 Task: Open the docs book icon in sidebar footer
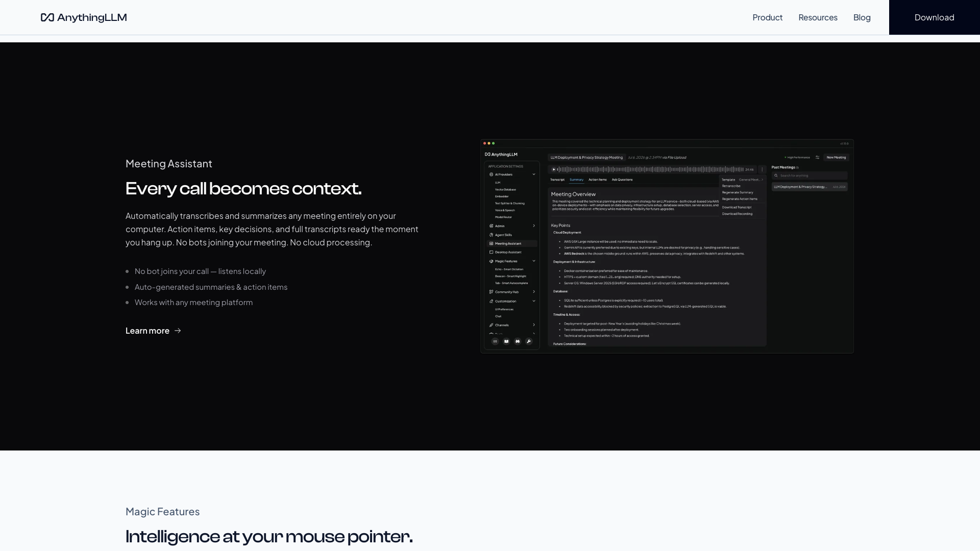pyautogui.click(x=506, y=341)
